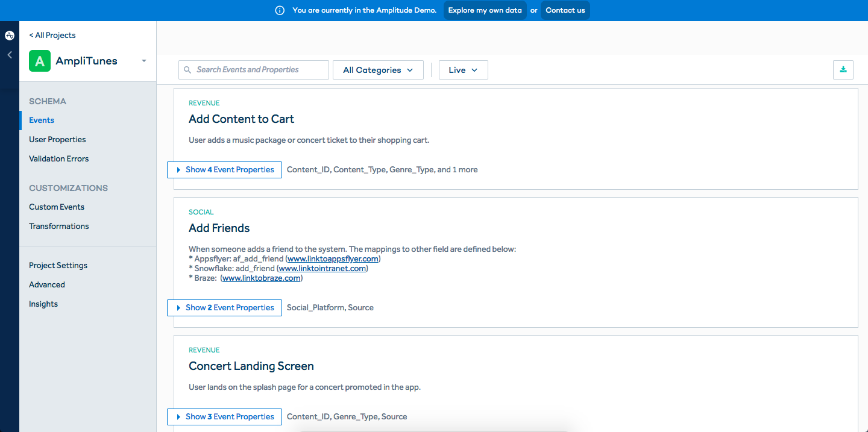This screenshot has height=432, width=868.
Task: Open the All Categories dropdown
Action: click(378, 70)
